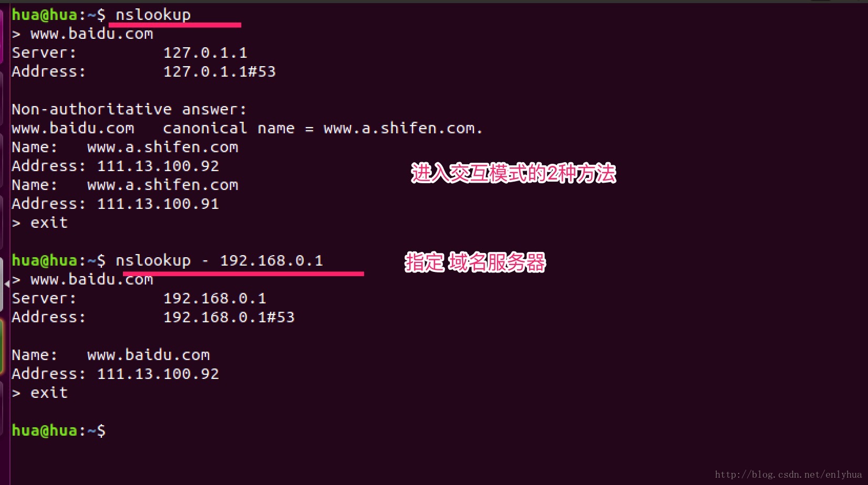
Task: Click the word "nslookup" in the first command line
Action: (153, 15)
